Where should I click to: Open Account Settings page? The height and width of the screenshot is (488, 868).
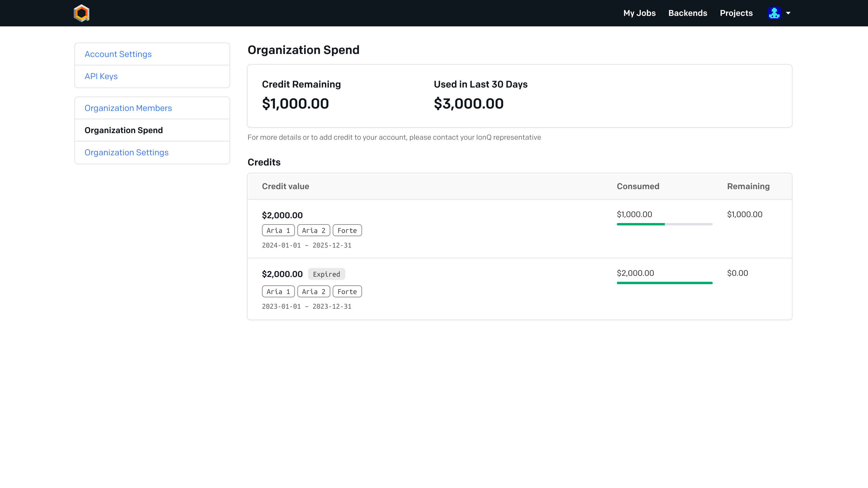click(118, 54)
